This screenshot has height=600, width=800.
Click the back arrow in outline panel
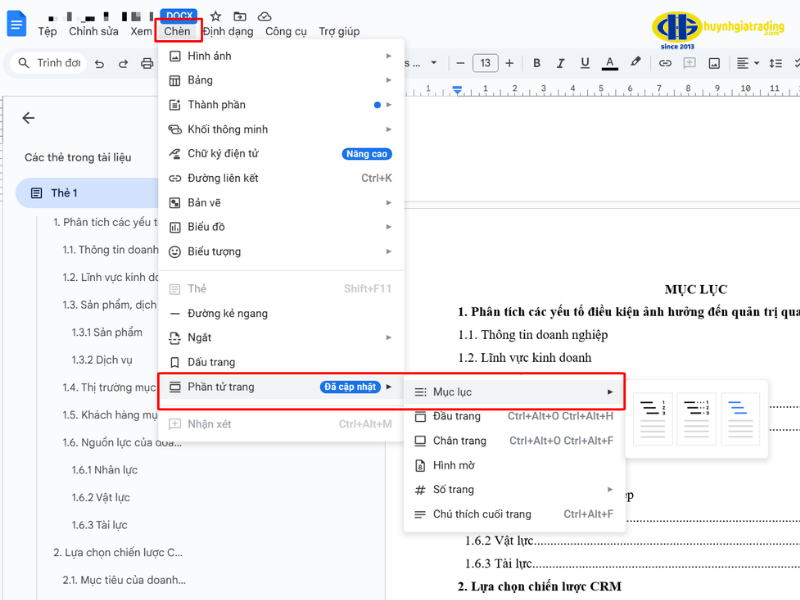(28, 118)
